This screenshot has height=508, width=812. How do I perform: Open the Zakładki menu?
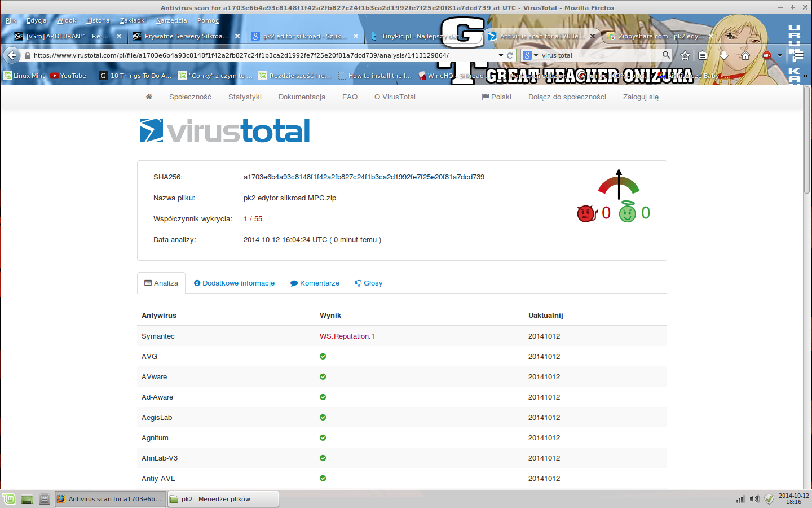(x=133, y=20)
